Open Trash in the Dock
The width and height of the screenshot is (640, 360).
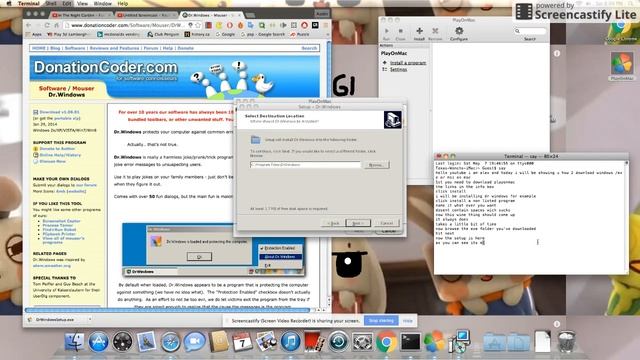tap(567, 342)
